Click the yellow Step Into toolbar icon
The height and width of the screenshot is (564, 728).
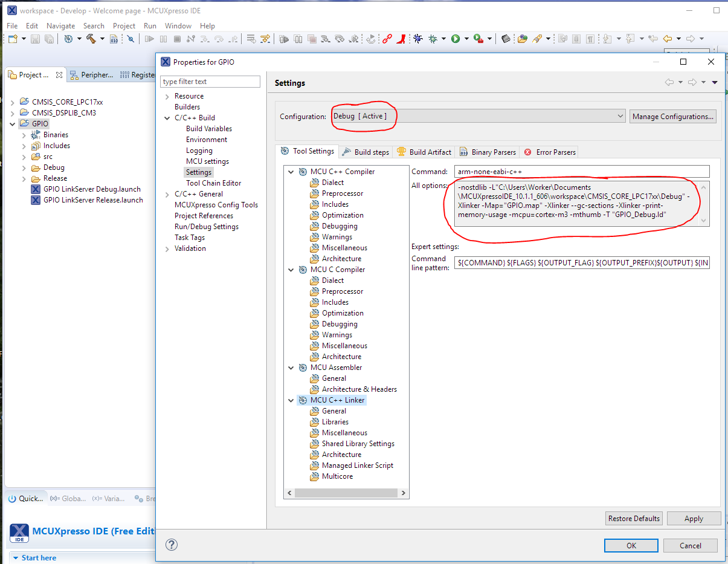coord(265,39)
